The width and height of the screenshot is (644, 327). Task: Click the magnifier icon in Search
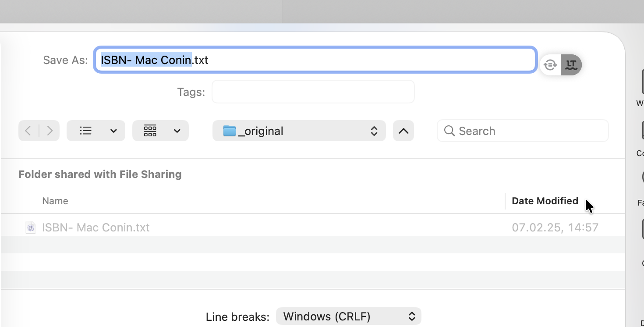click(449, 131)
